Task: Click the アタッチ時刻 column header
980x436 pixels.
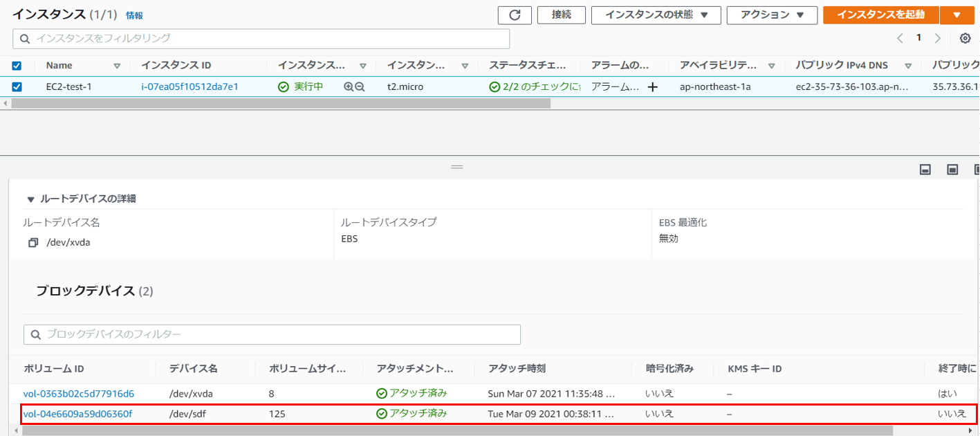Action: (517, 369)
